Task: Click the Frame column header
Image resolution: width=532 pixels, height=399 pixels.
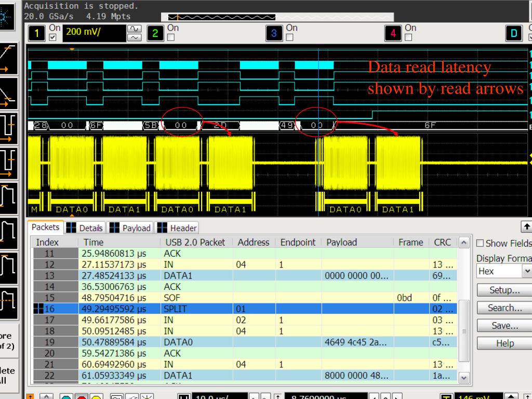Action: coord(410,242)
